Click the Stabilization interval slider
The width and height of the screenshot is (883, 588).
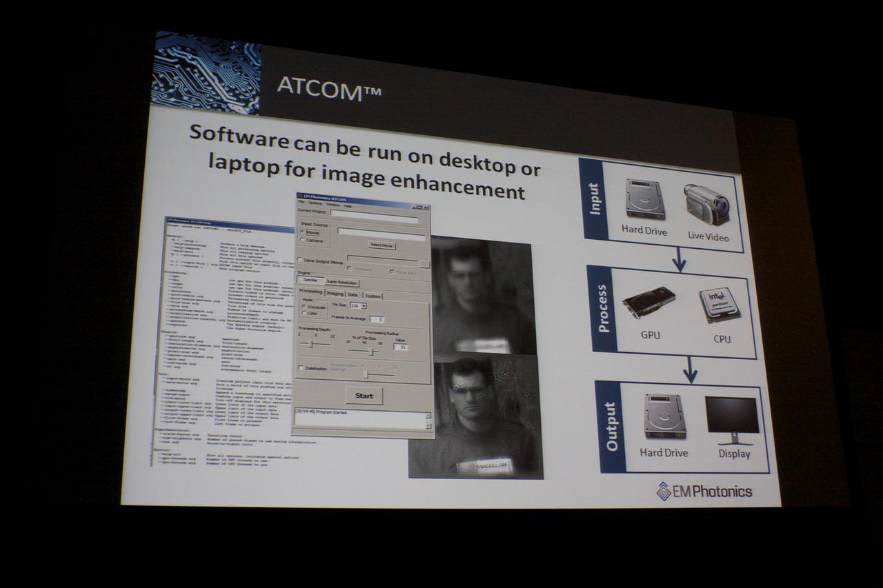[x=379, y=374]
